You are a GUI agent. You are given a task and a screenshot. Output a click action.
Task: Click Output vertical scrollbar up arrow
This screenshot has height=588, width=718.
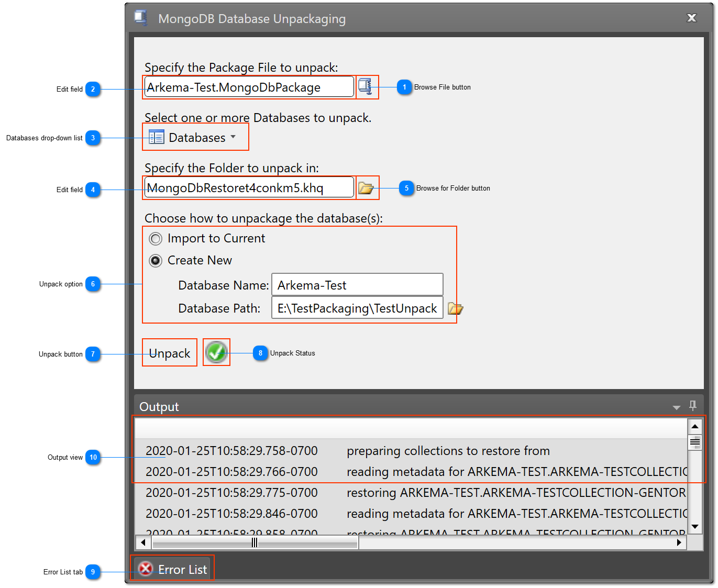pos(695,427)
